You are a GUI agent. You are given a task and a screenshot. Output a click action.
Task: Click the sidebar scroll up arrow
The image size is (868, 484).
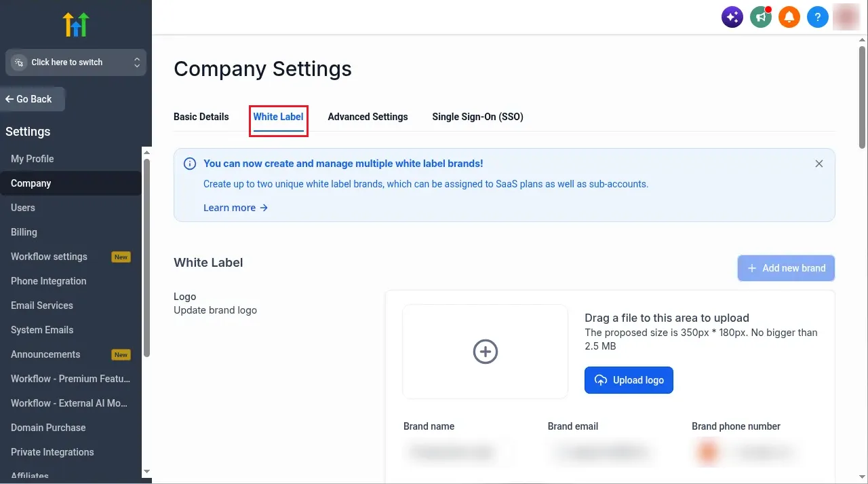[146, 152]
